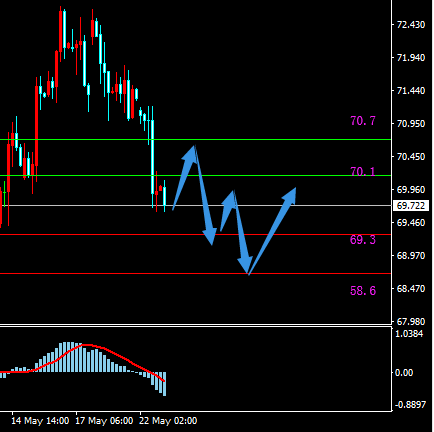The height and width of the screenshot is (432, 434).
Task: Click the 72.430 price scale value
Action: [411, 25]
